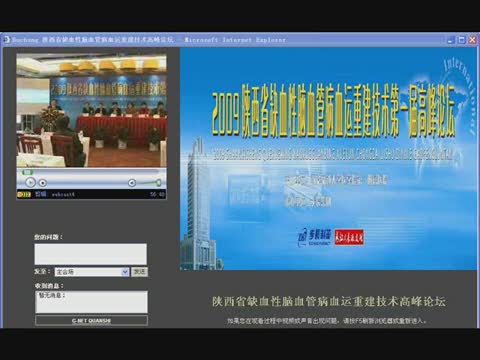Close the Internet Explorer window
The height and width of the screenshot is (360, 480).
pos(473,40)
